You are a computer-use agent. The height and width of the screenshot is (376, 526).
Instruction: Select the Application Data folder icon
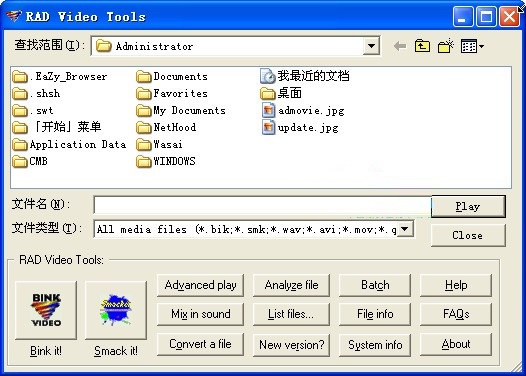click(20, 145)
